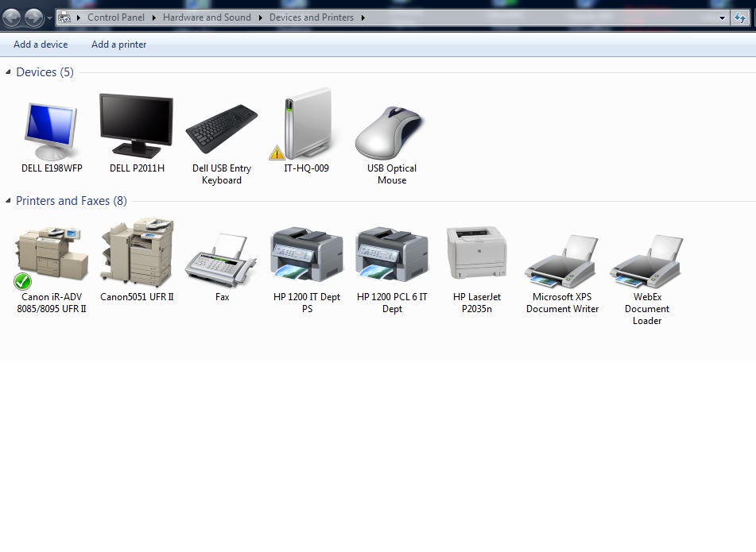Select the HP LaserJet P2035n printer icon

click(477, 253)
